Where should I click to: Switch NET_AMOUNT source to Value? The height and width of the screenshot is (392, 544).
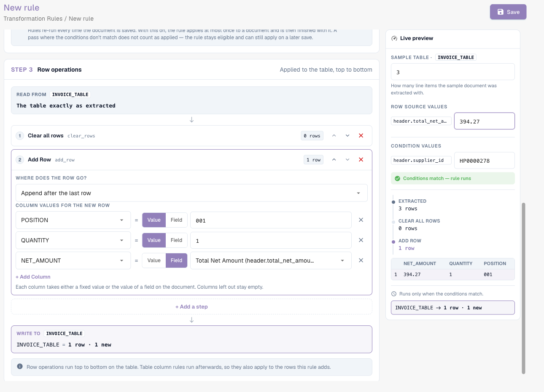click(154, 260)
